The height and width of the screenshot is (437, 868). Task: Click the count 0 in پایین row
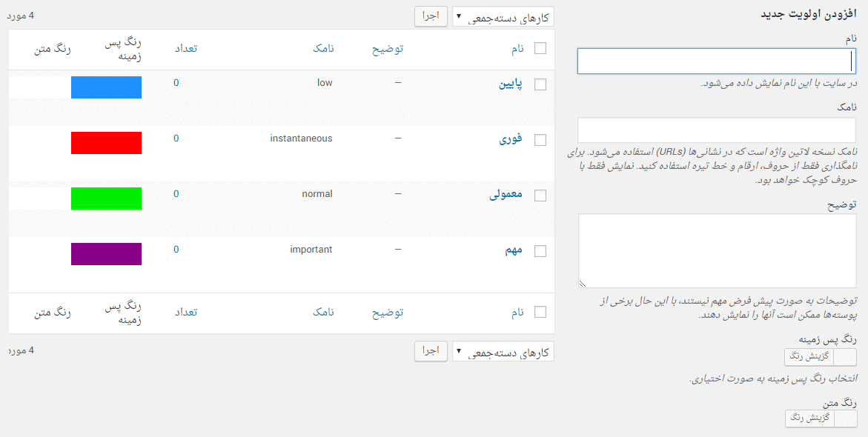coord(176,83)
